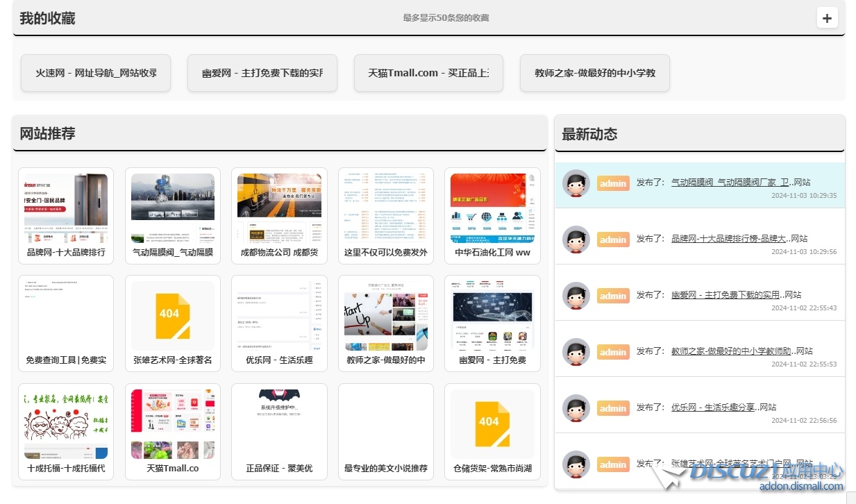The width and height of the screenshot is (856, 504).
Task: Click the 404 icon of 张雄艺术网 card
Action: [173, 316]
